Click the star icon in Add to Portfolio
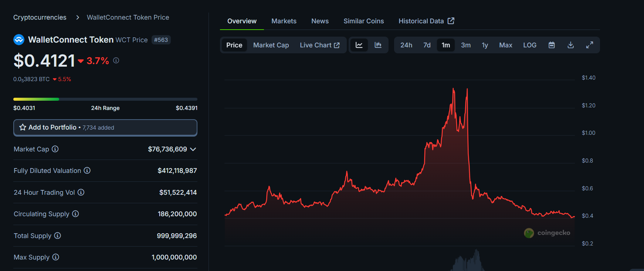The width and height of the screenshot is (644, 271). (x=23, y=127)
